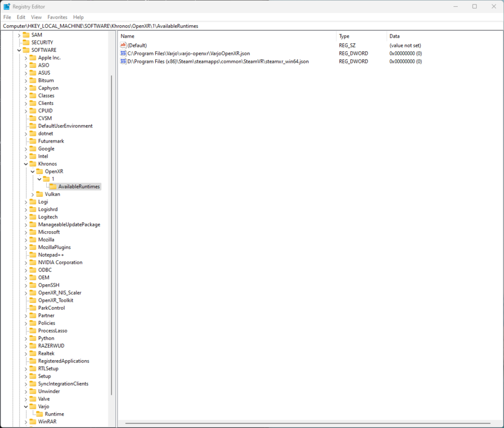
Task: Select the SyncIntegrationClients key label
Action: (x=63, y=383)
